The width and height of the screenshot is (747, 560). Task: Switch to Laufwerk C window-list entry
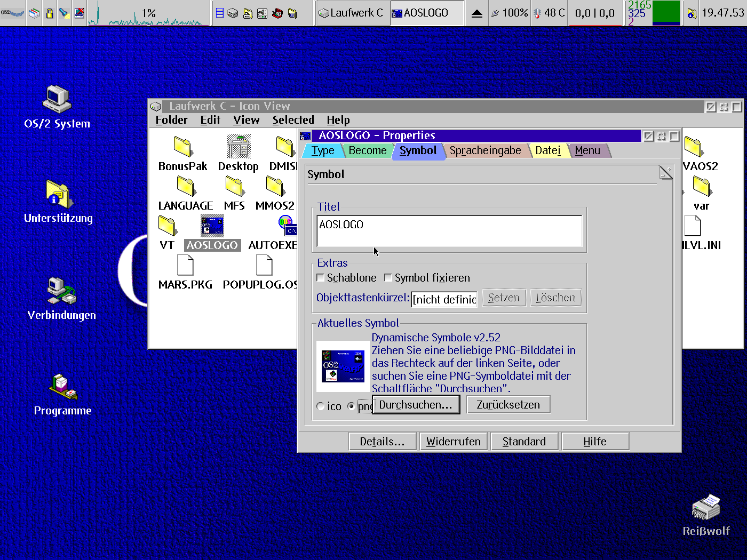352,13
